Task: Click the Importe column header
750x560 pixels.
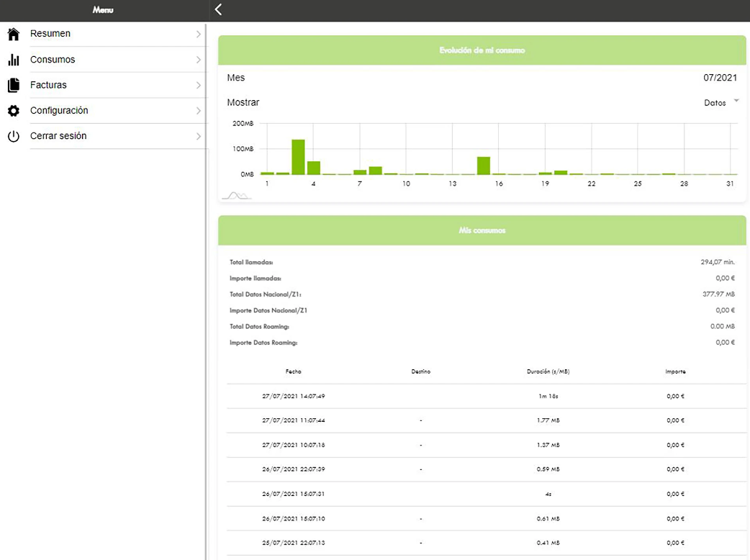Action: click(675, 371)
